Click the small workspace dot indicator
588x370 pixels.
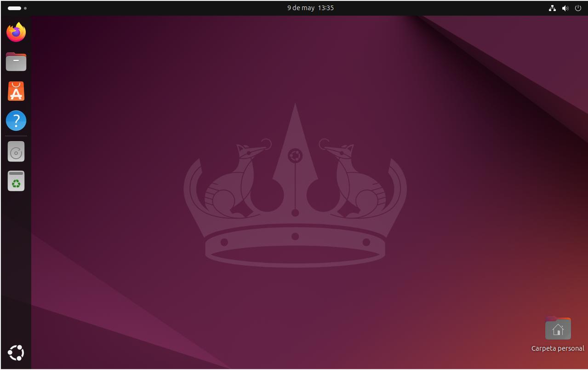pos(25,8)
